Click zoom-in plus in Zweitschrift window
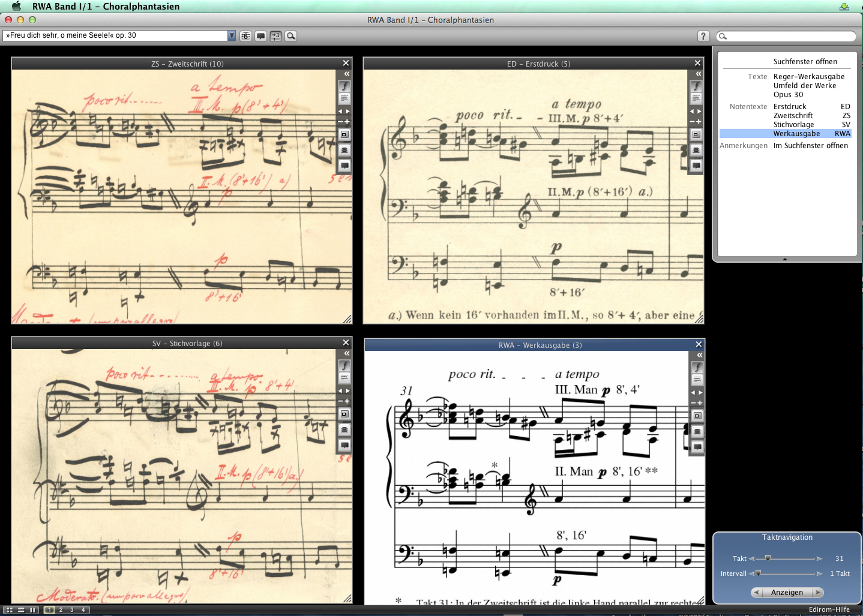Image resolution: width=863 pixels, height=616 pixels. click(347, 122)
